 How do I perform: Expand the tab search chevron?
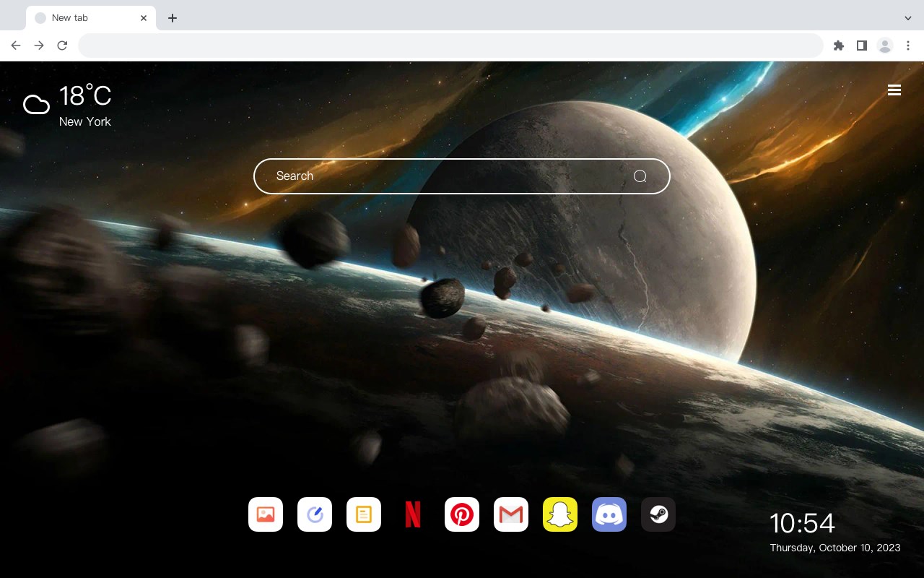point(908,18)
